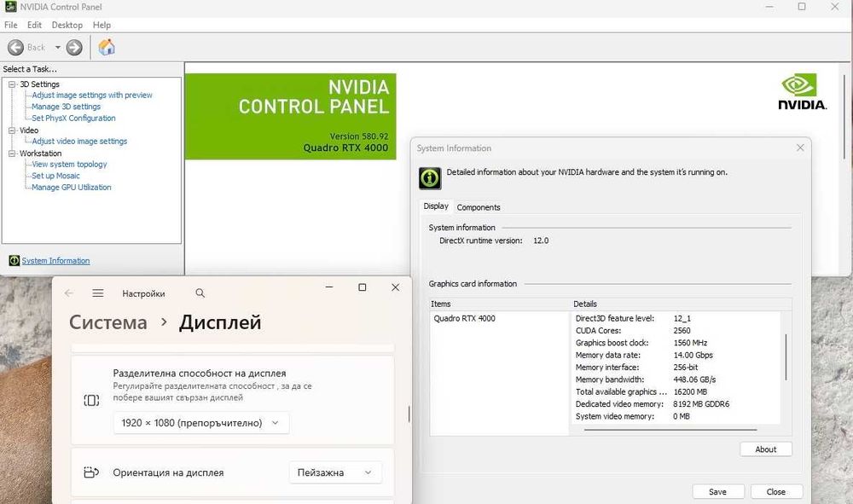853x504 pixels.
Task: Minimize the NVIDIA Control Panel window
Action: (769, 7)
